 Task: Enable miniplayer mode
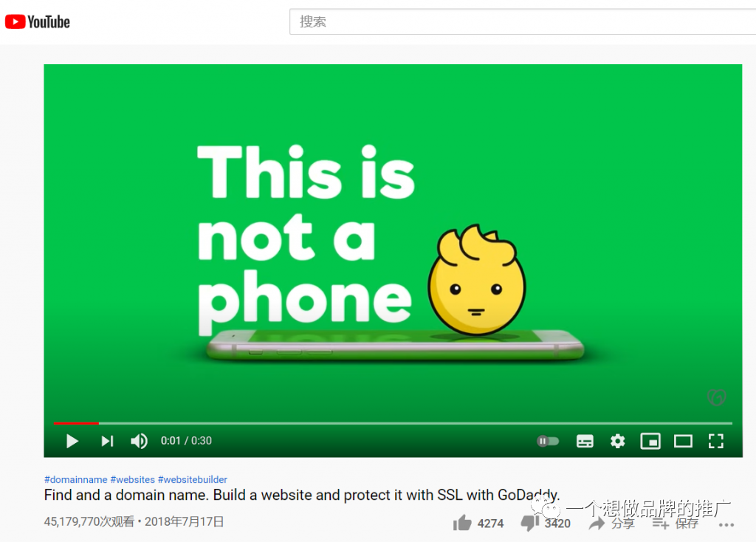tap(650, 441)
